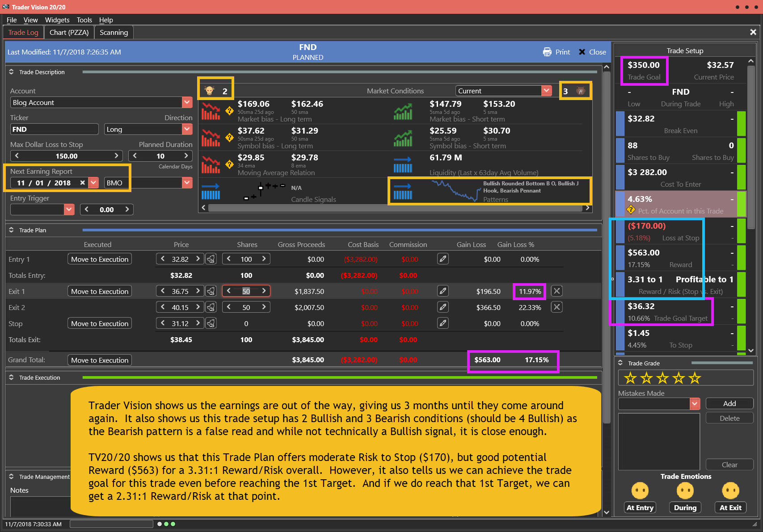
Task: Click Move to Execution for Grand Total
Action: click(100, 360)
